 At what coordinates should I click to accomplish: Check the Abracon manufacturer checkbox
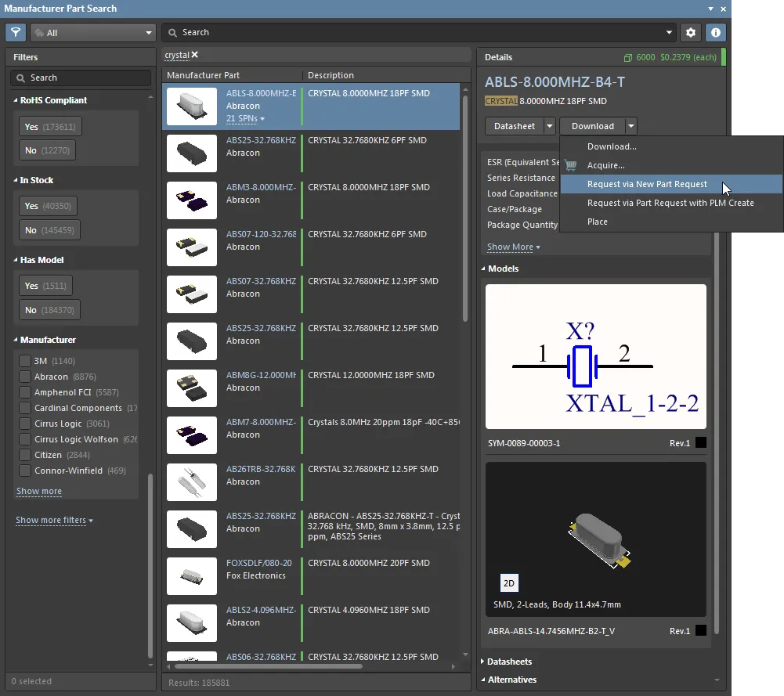coord(25,377)
